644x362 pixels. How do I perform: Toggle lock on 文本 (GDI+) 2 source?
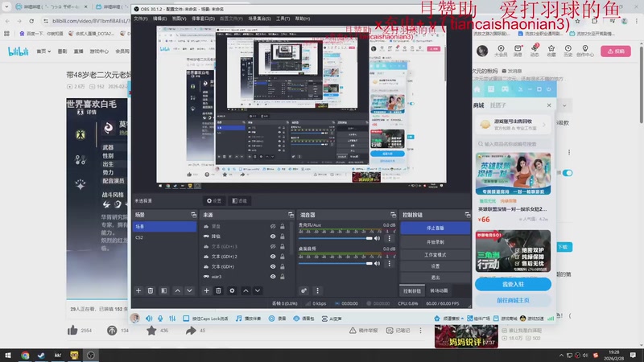[283, 257]
